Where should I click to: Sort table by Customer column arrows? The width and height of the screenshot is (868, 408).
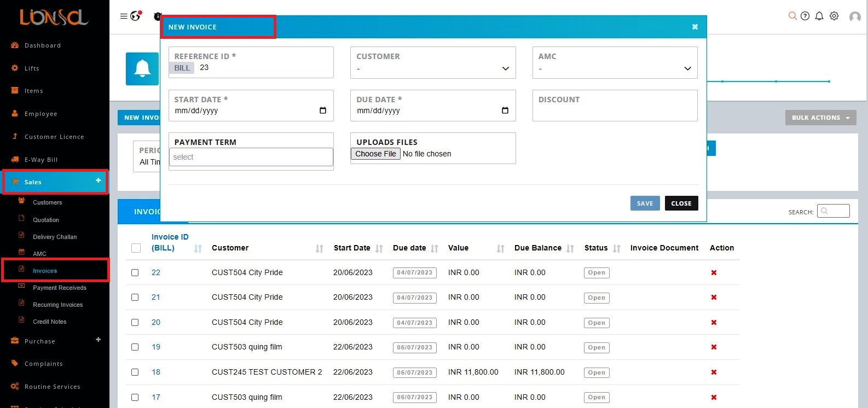click(320, 249)
